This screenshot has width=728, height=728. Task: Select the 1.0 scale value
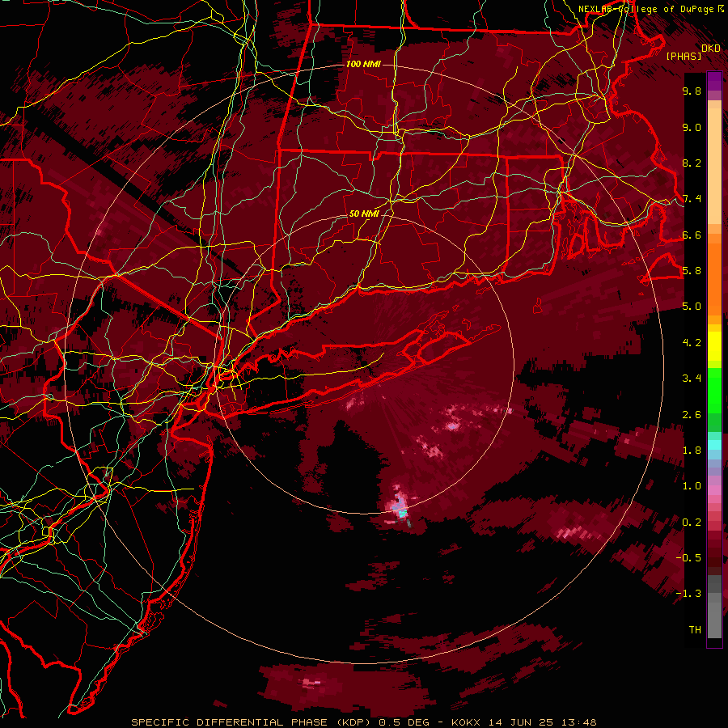coord(692,486)
